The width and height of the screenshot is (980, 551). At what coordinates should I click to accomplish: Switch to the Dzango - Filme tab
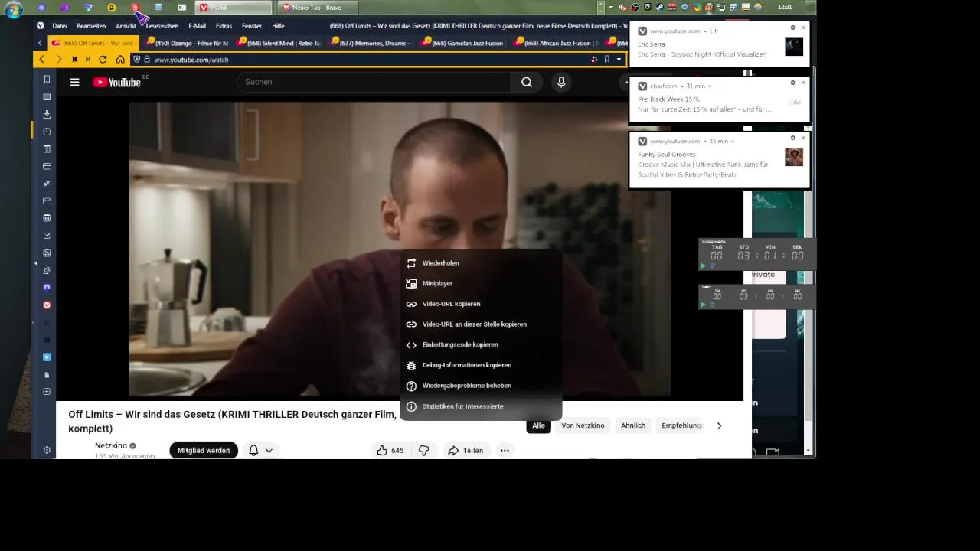tap(188, 43)
